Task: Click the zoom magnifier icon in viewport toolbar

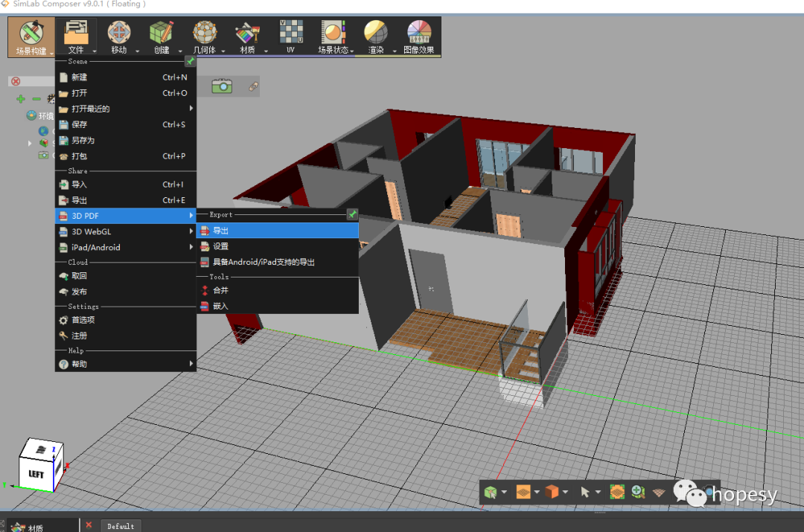Action: tap(637, 492)
